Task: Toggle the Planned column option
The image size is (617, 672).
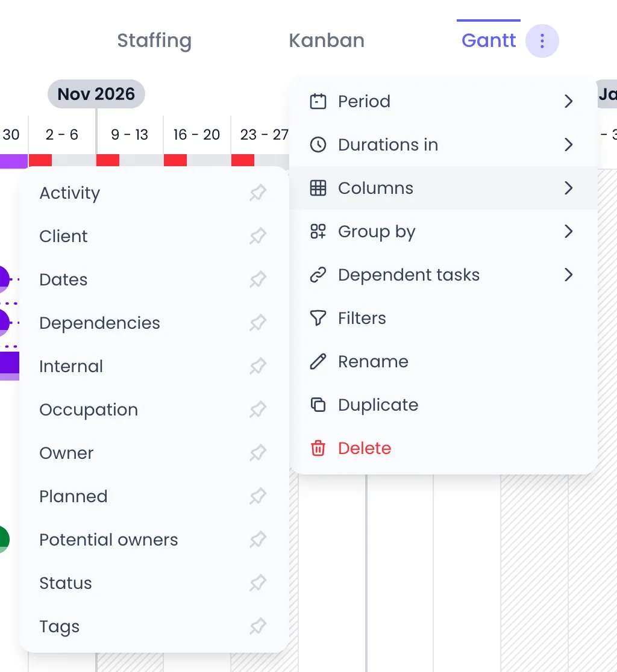Action: point(154,496)
